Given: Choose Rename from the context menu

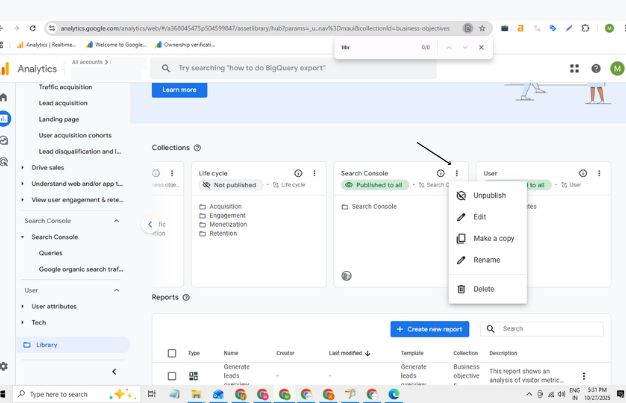Looking at the screenshot, I should coord(487,260).
